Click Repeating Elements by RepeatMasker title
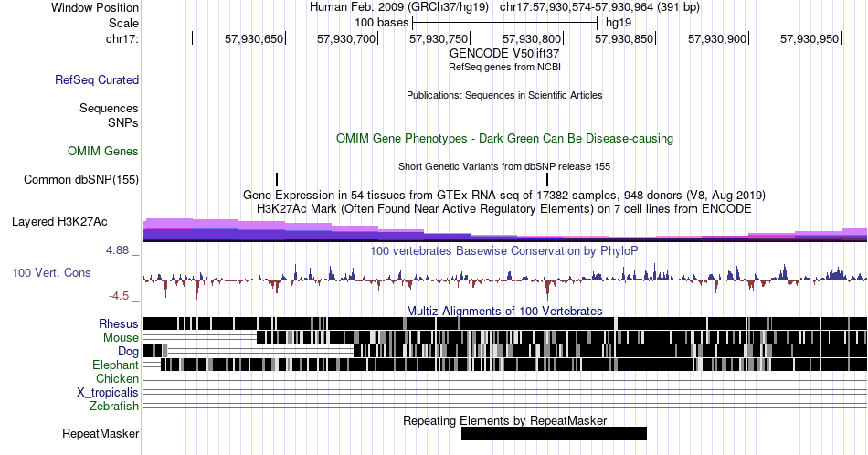Image resolution: width=868 pixels, height=455 pixels. tap(504, 420)
